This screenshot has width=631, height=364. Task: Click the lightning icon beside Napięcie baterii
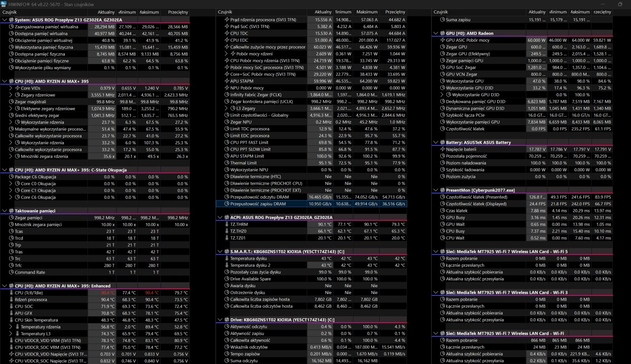442,149
